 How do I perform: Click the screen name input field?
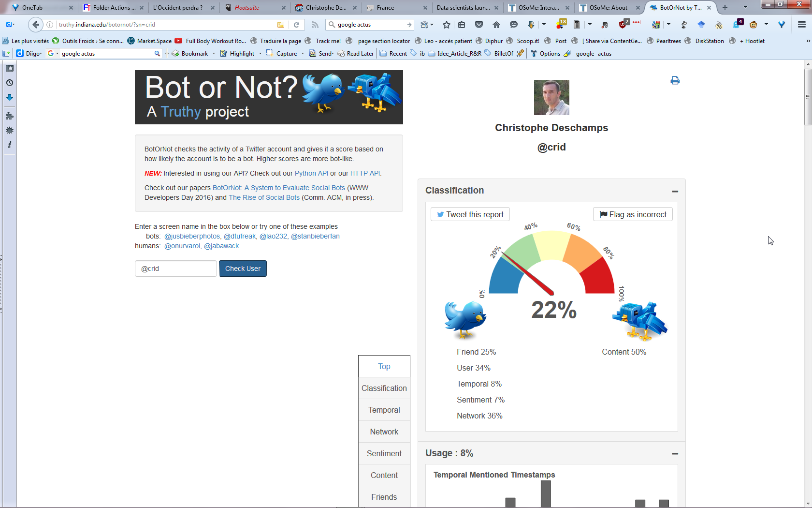(176, 269)
